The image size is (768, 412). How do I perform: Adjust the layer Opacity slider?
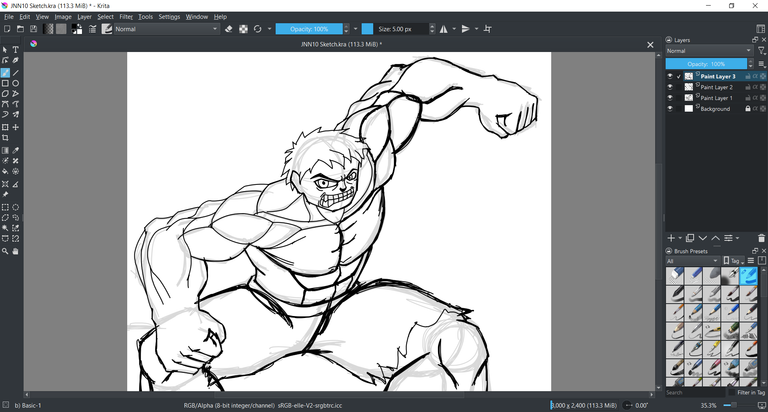pos(706,64)
